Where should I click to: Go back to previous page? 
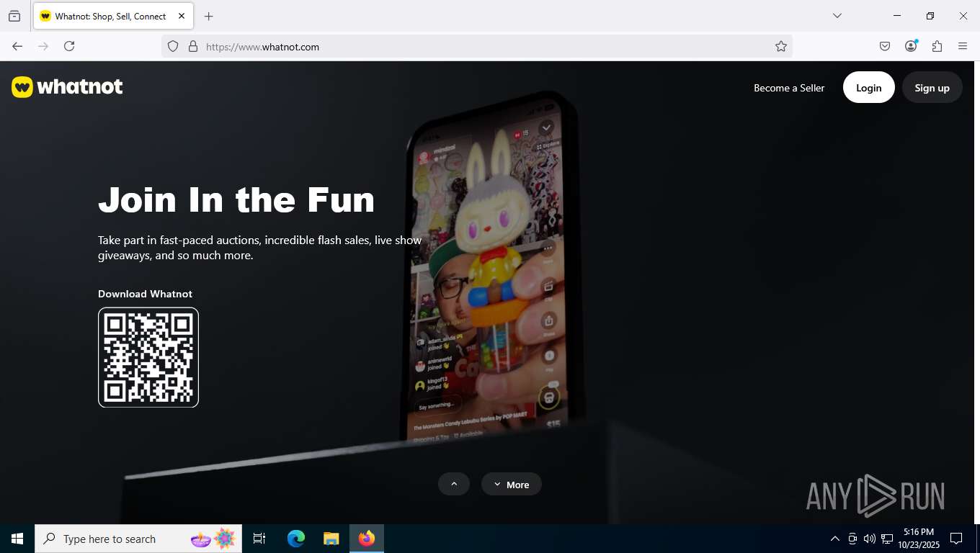click(x=17, y=46)
